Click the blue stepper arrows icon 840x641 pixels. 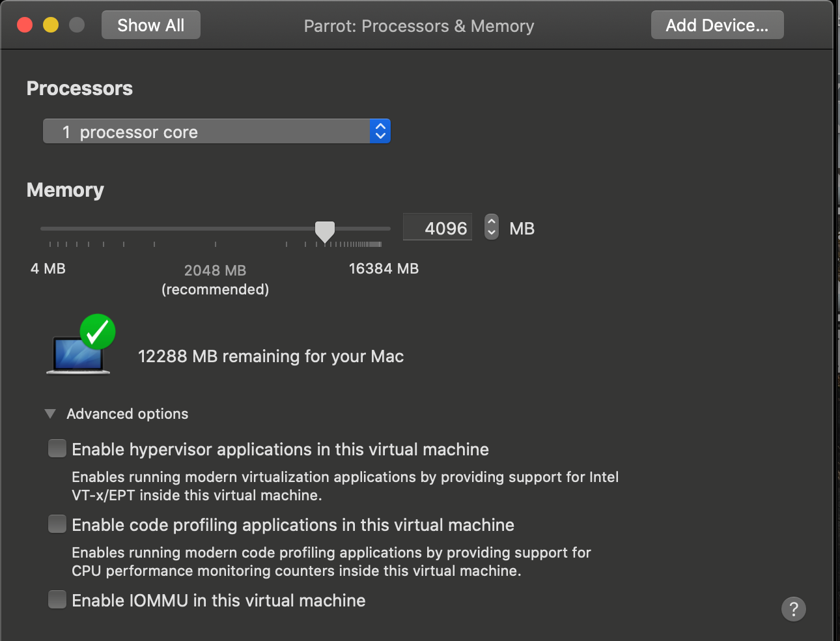[x=380, y=130]
